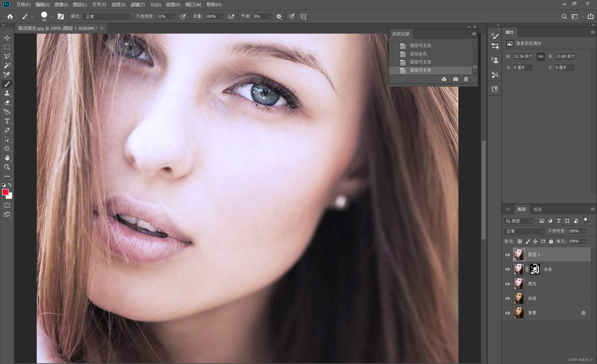Select the Eraser tool
The width and height of the screenshot is (597, 364).
tap(7, 103)
